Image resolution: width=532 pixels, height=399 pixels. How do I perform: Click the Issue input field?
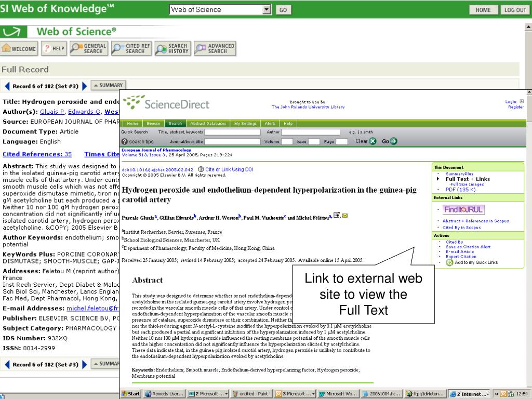pos(314,141)
